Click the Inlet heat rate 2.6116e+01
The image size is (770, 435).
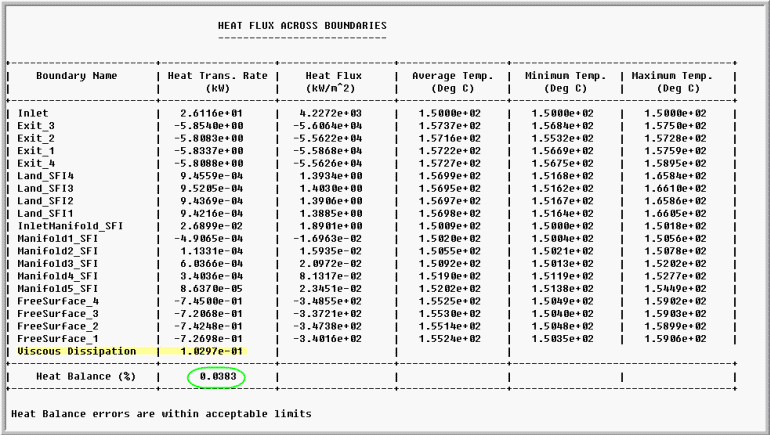click(x=211, y=113)
